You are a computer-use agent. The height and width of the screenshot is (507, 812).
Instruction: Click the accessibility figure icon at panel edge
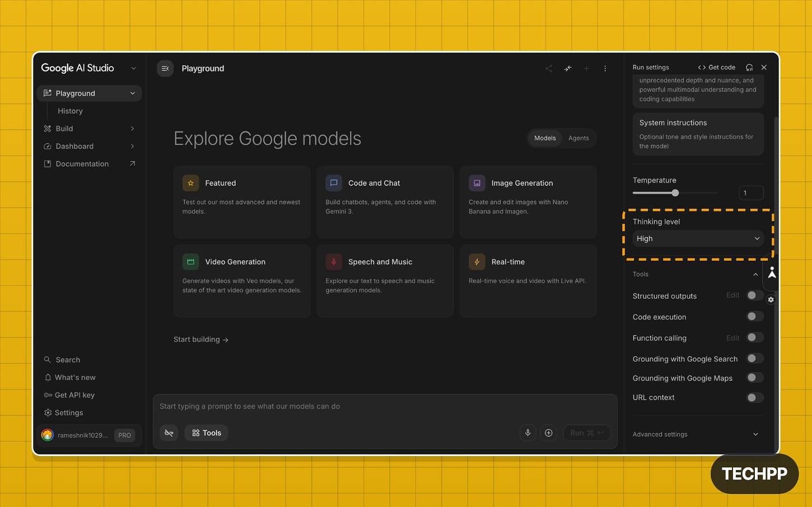(772, 273)
